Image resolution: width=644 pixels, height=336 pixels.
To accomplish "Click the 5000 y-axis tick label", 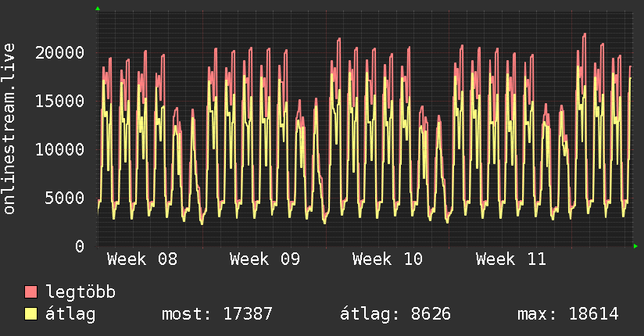I will click(65, 198).
